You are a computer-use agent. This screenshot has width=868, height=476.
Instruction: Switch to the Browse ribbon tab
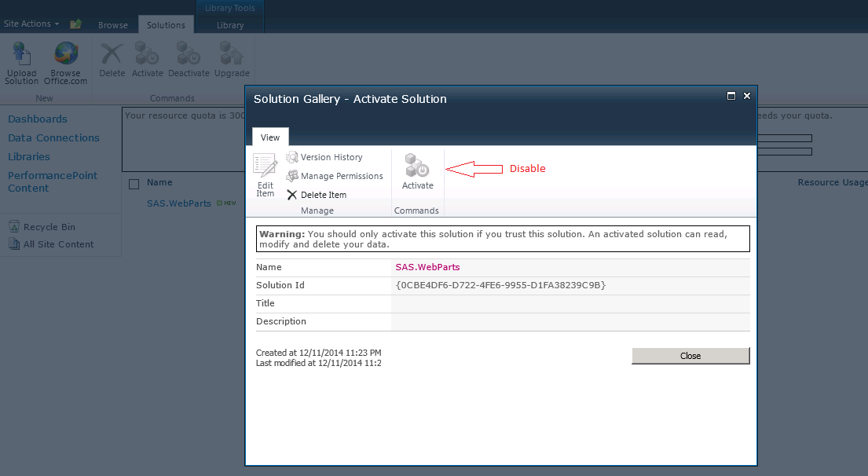click(x=113, y=25)
